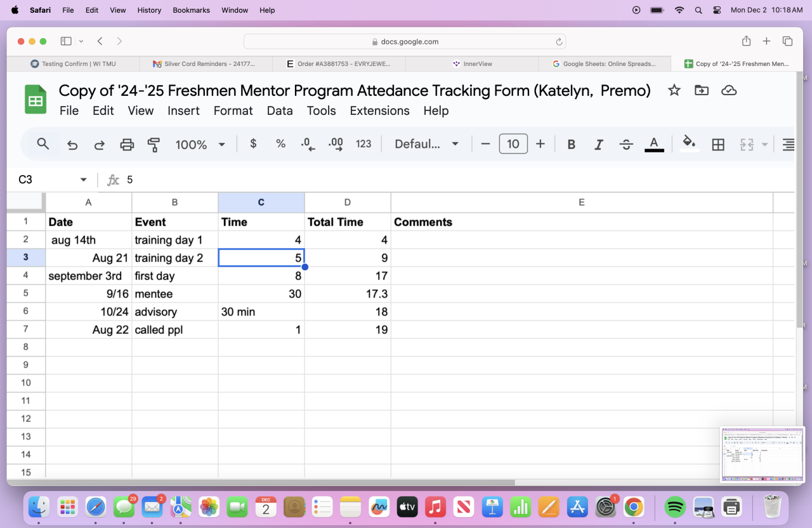812x528 pixels.
Task: Open Google Chrome from the Dock
Action: tap(634, 507)
